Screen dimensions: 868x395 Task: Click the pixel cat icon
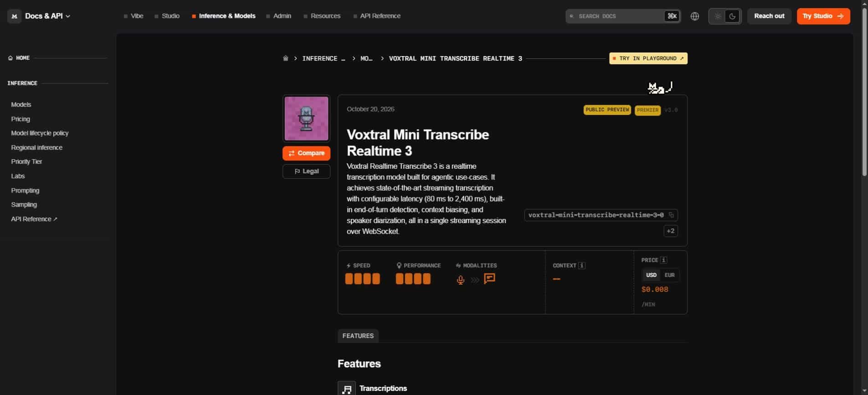coord(660,88)
